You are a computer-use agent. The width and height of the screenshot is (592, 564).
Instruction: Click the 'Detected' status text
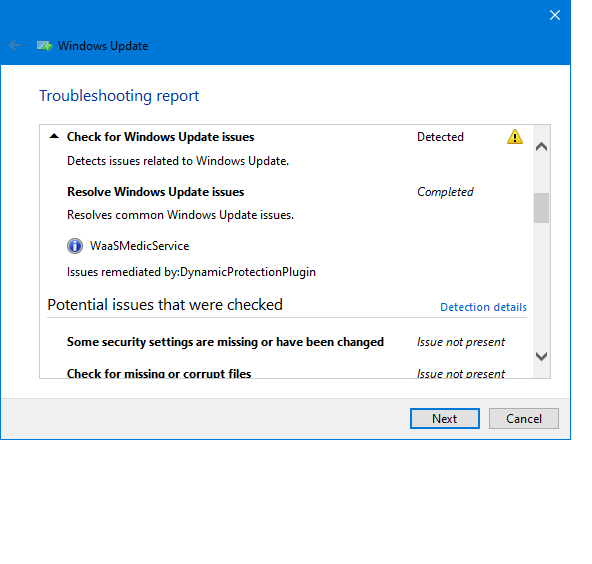[x=440, y=137]
